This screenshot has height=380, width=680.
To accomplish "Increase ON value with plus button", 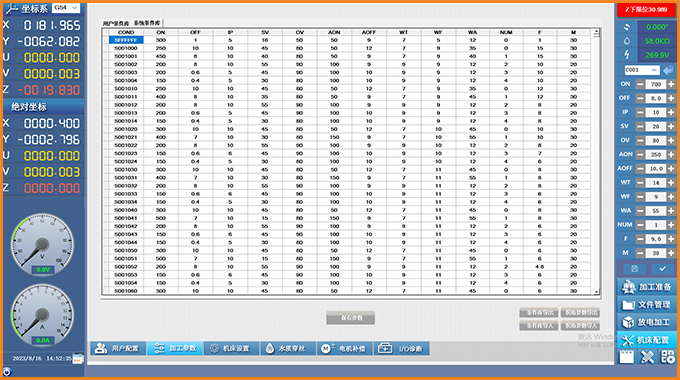I will [x=671, y=84].
